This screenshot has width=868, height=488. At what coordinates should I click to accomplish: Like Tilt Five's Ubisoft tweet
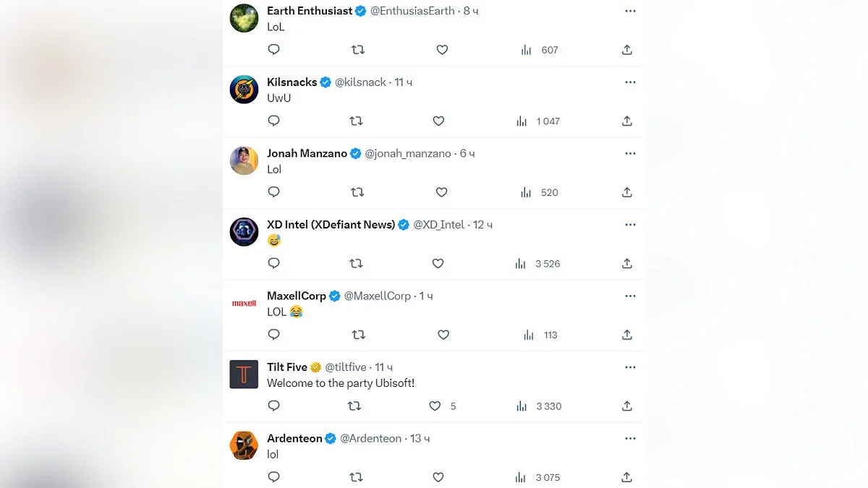(435, 406)
